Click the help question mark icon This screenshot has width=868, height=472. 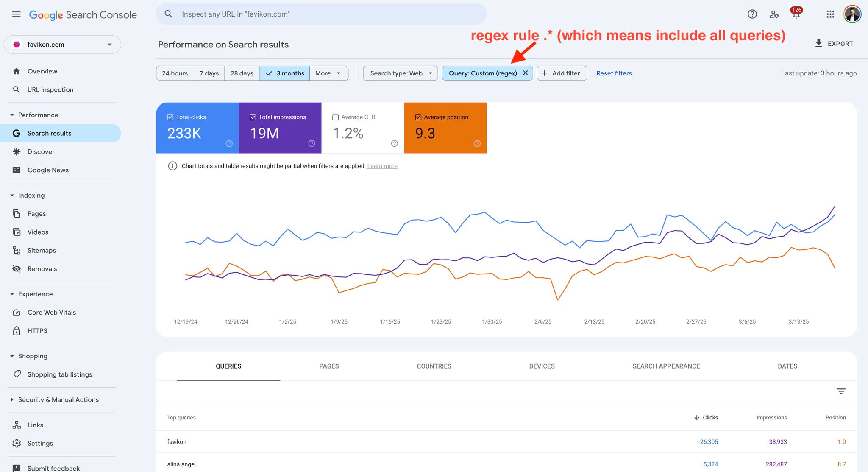(x=752, y=14)
